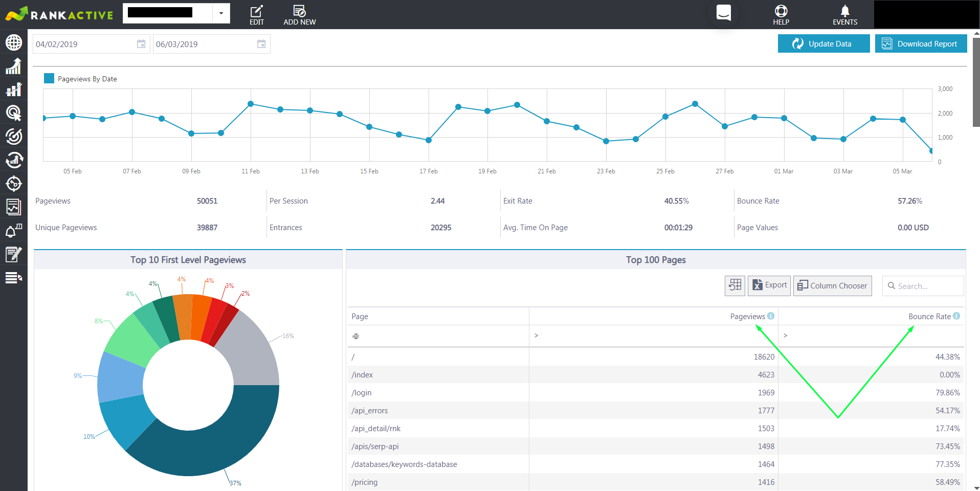980x491 pixels.
Task: Open the Column Chooser
Action: click(x=832, y=285)
